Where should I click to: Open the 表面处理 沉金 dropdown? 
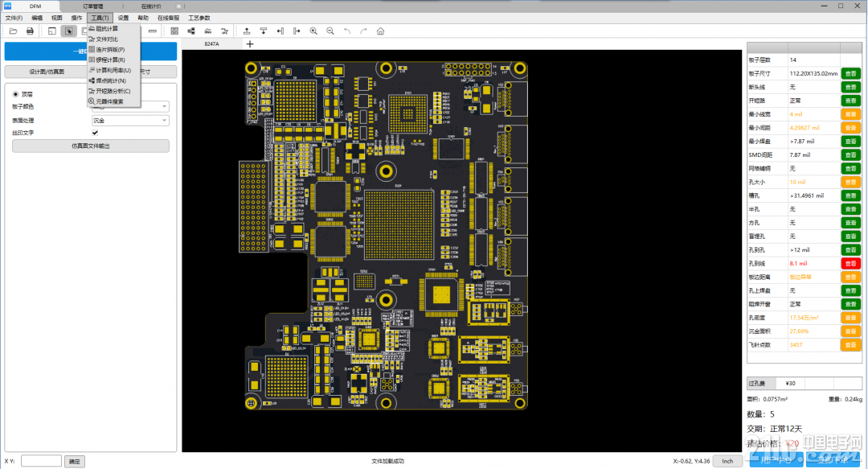click(x=130, y=121)
